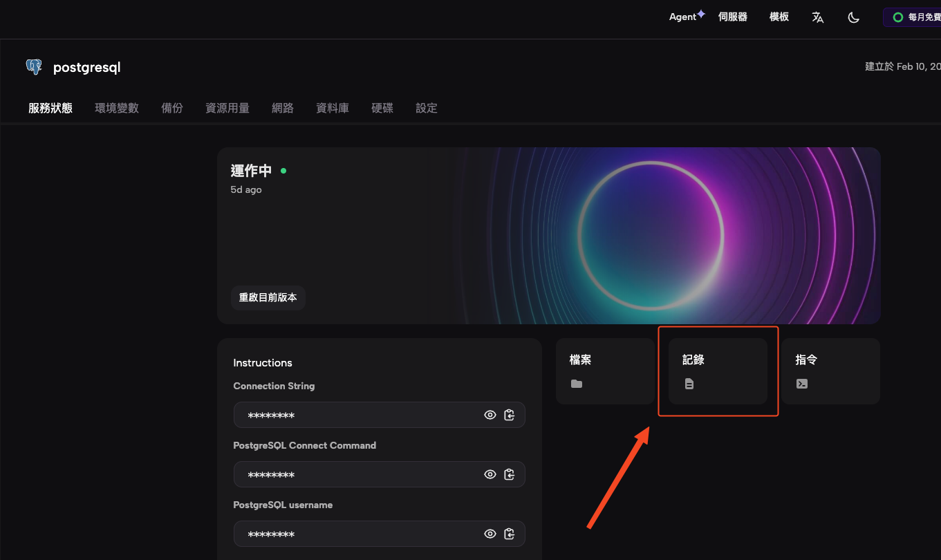This screenshot has height=560, width=941.
Task: Open the 環境變數 tab
Action: tap(117, 108)
